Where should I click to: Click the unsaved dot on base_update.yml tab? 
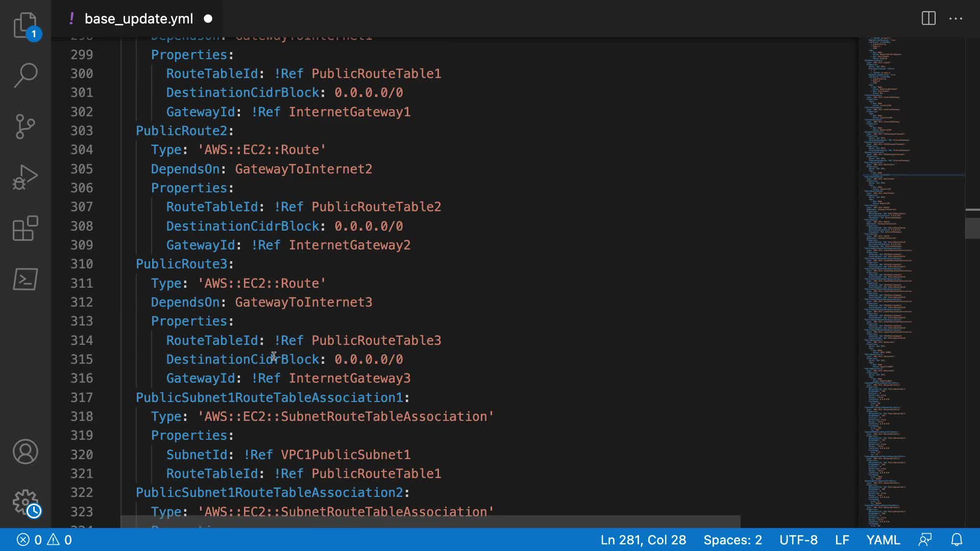pos(208,19)
